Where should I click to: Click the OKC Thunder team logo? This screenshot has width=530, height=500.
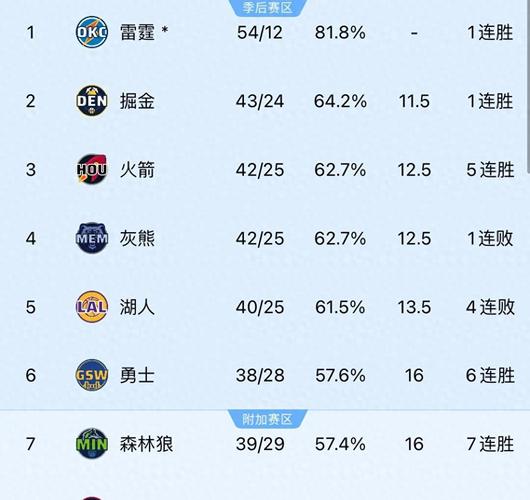click(x=92, y=32)
